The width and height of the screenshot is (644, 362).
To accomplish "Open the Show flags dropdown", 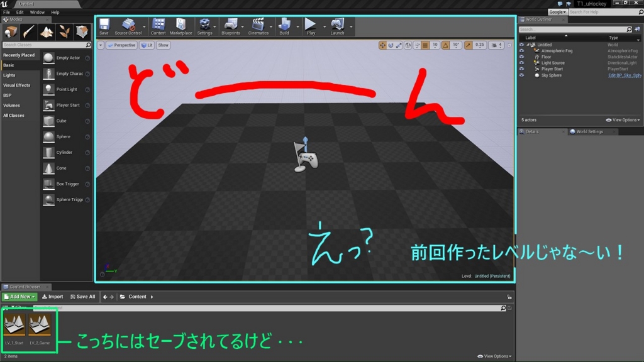I will pos(163,45).
